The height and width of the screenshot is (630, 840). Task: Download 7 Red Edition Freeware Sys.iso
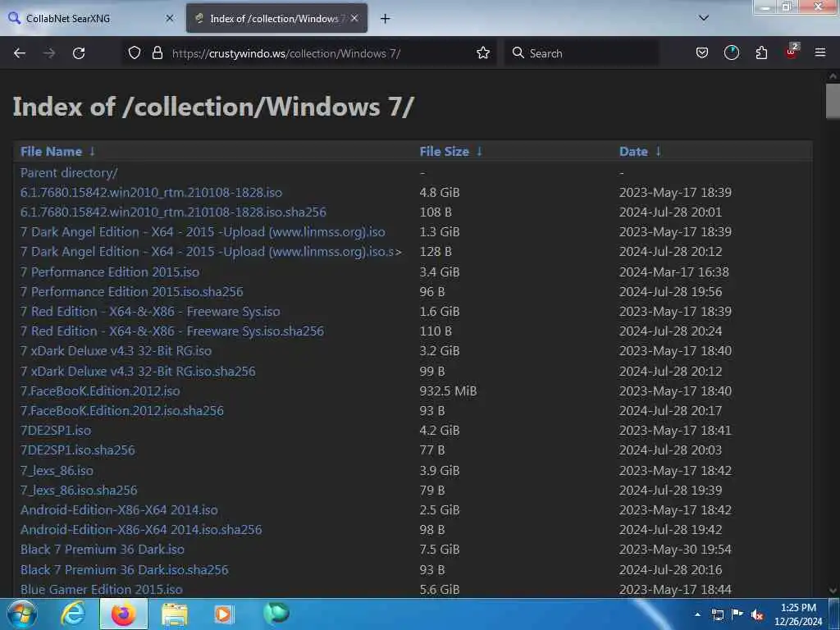coord(150,312)
